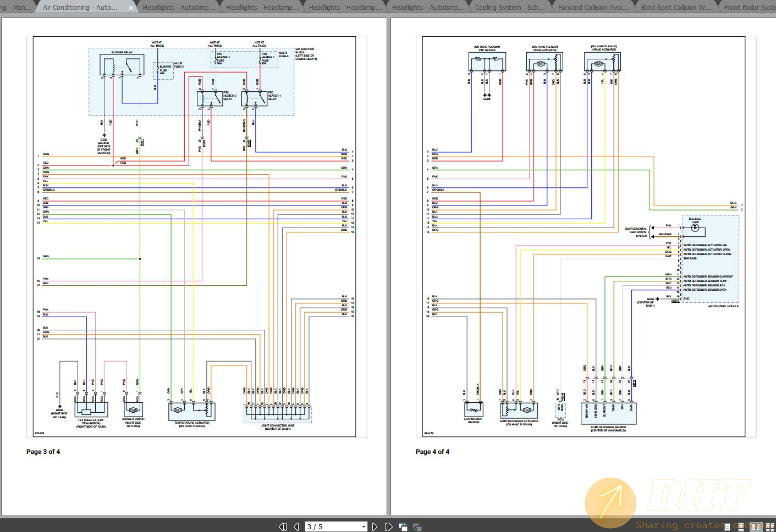
Task: Click the BCM label on page 4
Action: click(560, 419)
